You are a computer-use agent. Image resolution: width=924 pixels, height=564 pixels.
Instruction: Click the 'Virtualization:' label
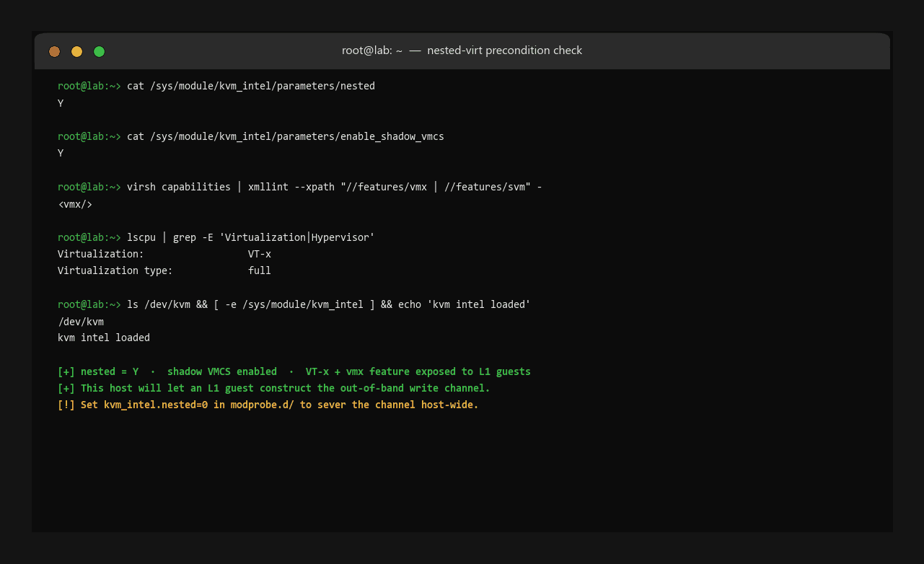pos(101,254)
